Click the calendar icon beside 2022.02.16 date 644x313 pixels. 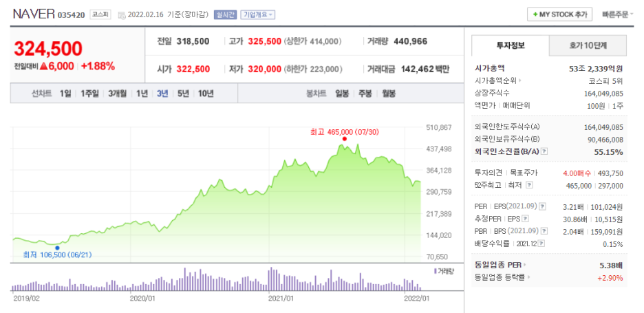(122, 14)
